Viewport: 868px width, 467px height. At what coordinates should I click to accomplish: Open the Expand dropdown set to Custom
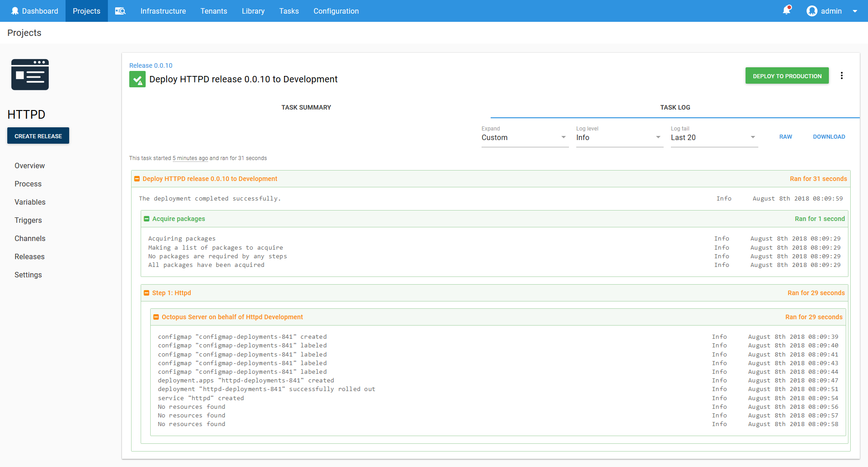[x=524, y=137]
